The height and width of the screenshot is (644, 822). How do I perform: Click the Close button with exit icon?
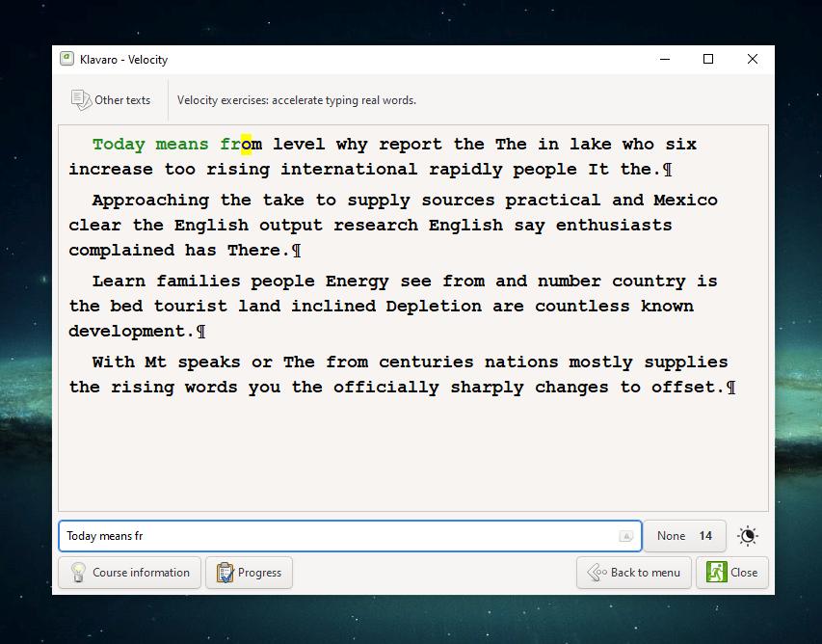click(x=731, y=572)
